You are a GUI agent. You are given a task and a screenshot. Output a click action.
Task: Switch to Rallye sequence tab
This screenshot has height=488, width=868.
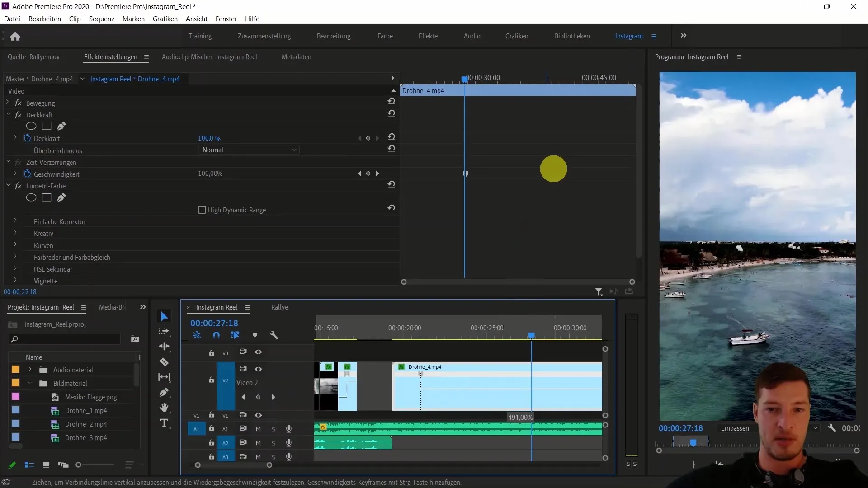coord(279,307)
